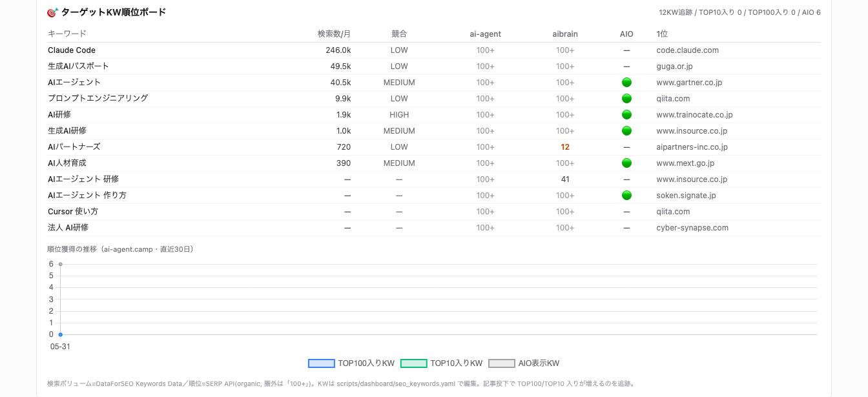Screen dimensions: 868x397
Task: Click the TOP100入りKW legend label
Action: tap(366, 363)
